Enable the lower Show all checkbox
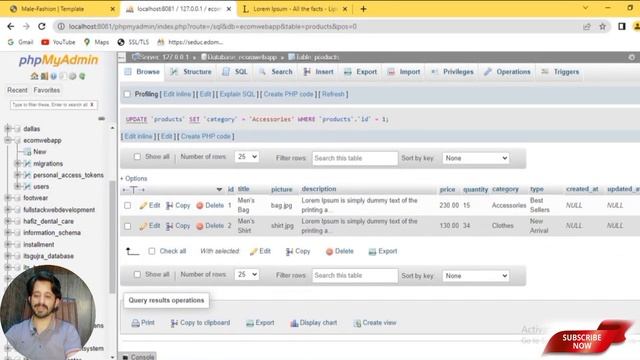The image size is (640, 360). pos(137,274)
